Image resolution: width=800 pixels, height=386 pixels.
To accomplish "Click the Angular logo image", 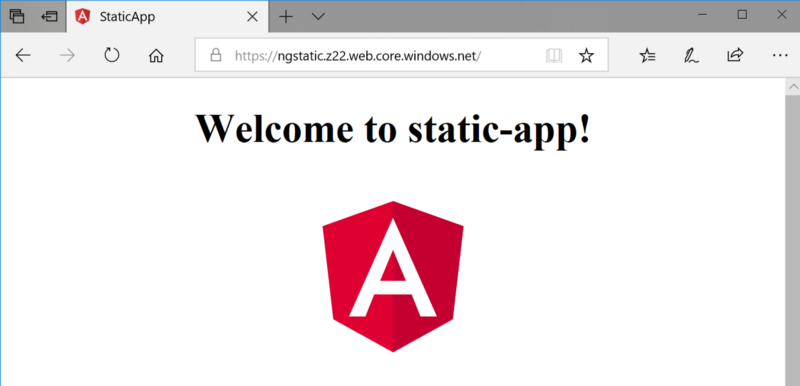I will tap(393, 276).
